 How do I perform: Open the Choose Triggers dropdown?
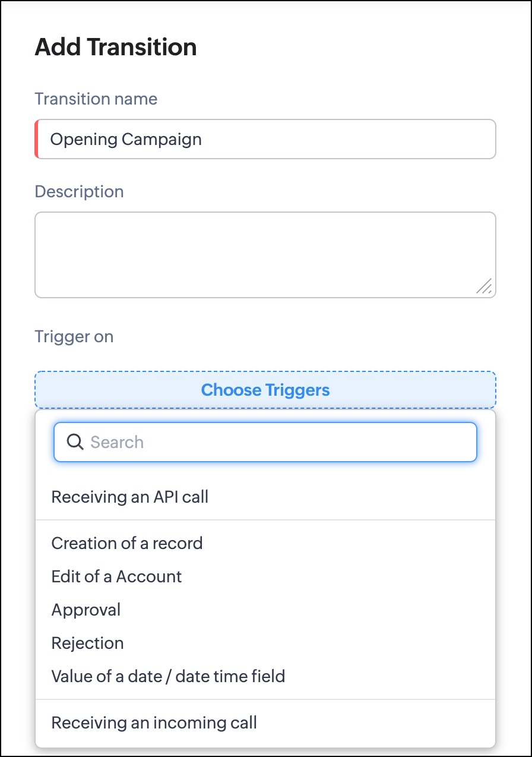pyautogui.click(x=265, y=390)
